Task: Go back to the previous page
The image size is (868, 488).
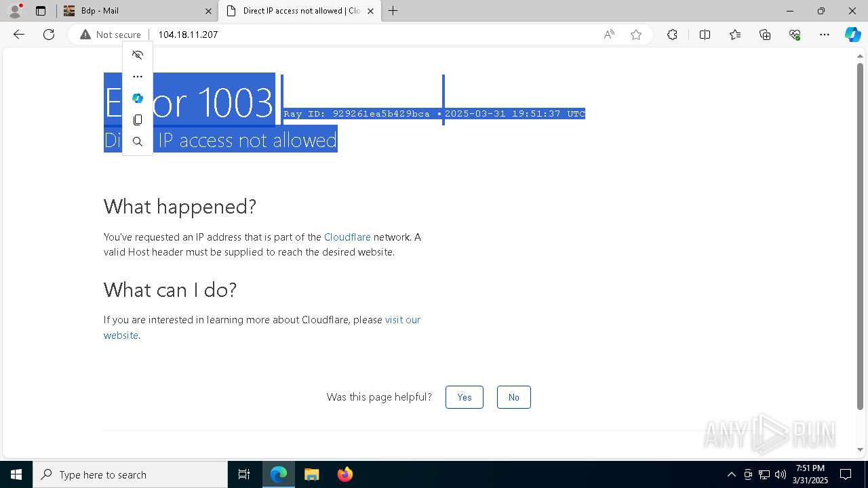Action: pos(19,35)
